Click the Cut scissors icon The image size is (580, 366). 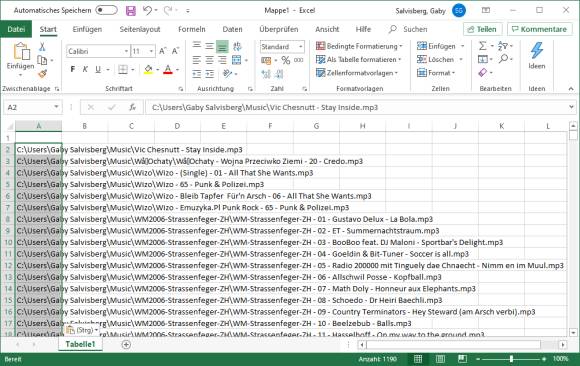(x=42, y=47)
